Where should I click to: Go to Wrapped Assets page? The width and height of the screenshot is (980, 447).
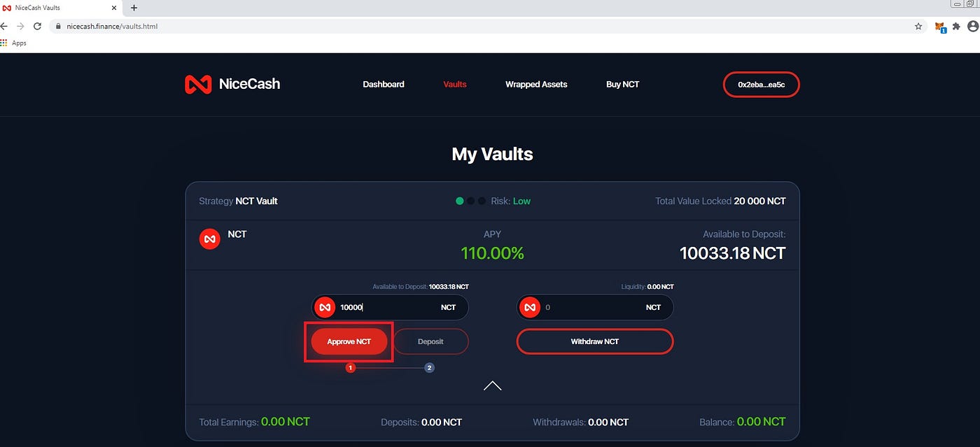coord(536,85)
